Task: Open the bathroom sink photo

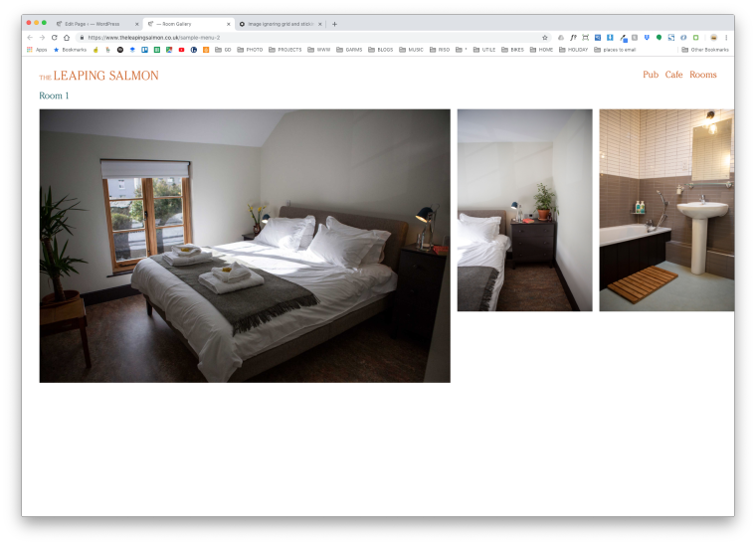Action: [x=665, y=210]
